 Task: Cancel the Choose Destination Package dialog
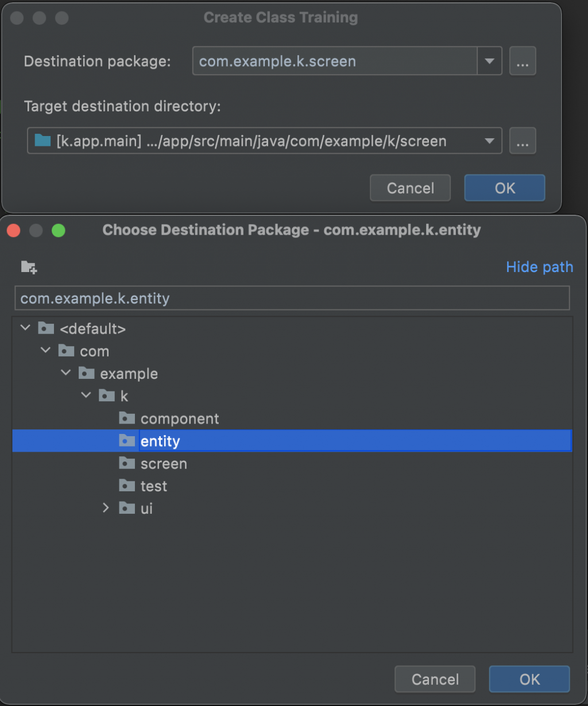click(435, 680)
